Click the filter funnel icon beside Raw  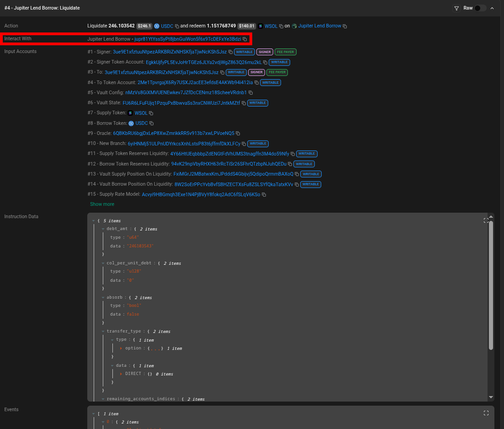click(x=456, y=8)
